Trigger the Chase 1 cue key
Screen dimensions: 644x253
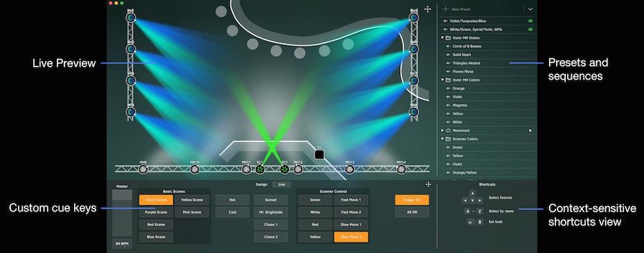(271, 225)
